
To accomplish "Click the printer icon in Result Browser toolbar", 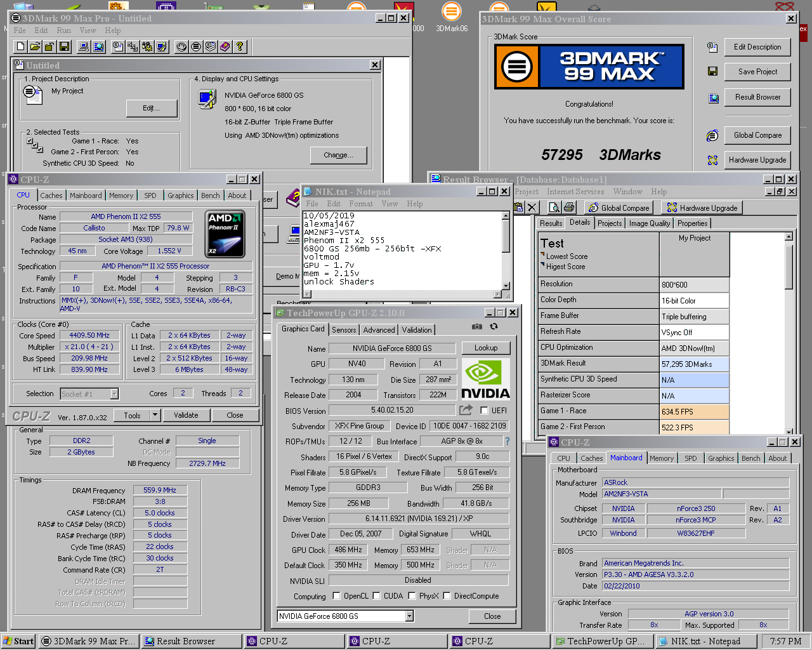I will point(569,207).
